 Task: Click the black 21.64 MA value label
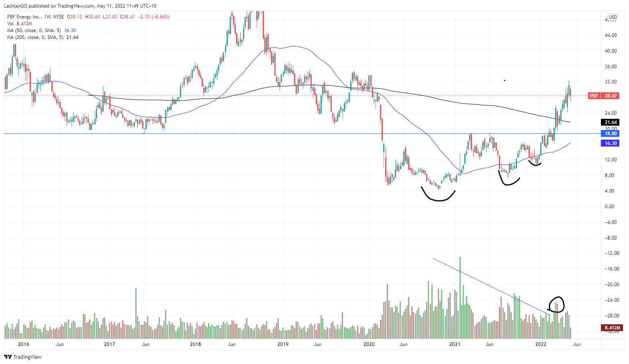[x=611, y=122]
